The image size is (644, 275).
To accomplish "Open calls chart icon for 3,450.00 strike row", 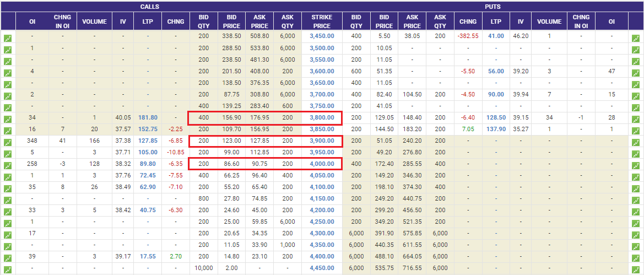I will click(x=8, y=39).
